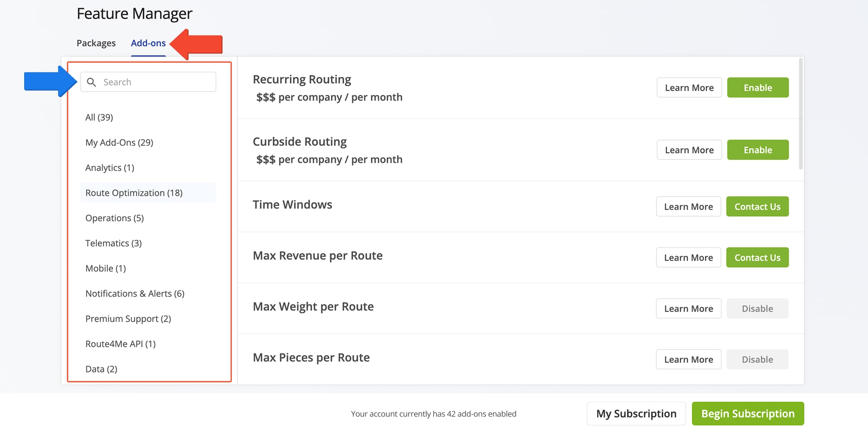
Task: Choose Notifications & Alerts (6) category
Action: tap(135, 294)
